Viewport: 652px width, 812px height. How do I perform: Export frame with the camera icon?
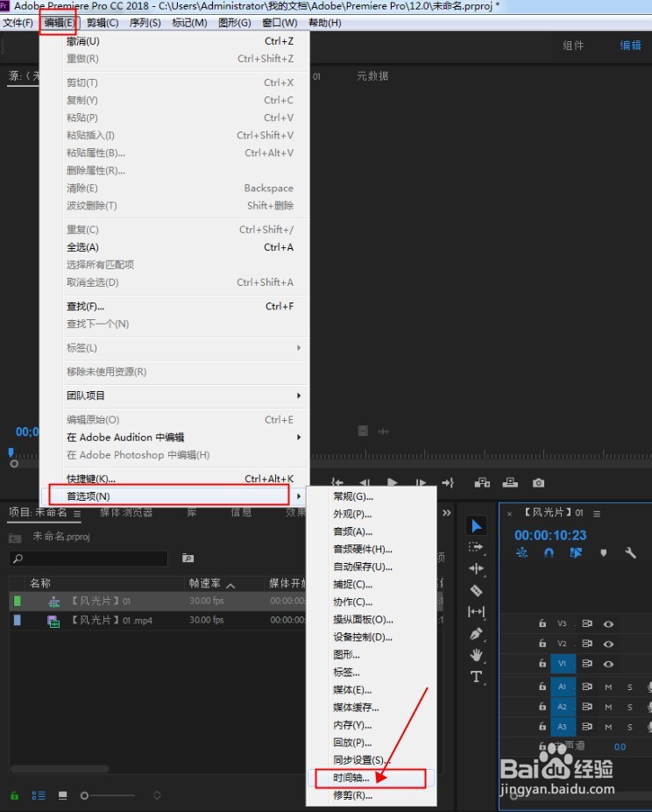(538, 482)
